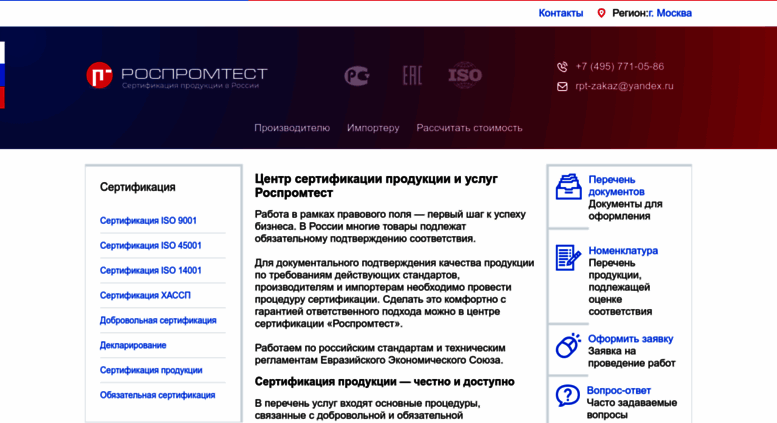This screenshot has height=423, width=777.
Task: Click the PCT certification mark icon
Action: point(357,76)
